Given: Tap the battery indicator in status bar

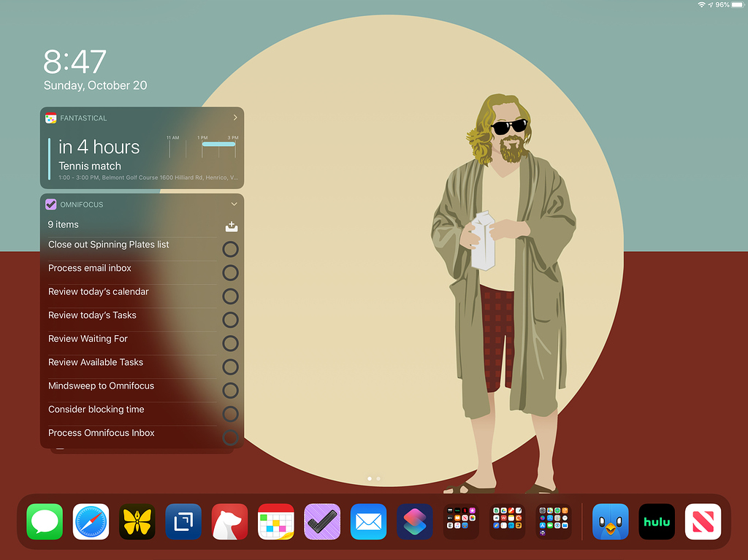Looking at the screenshot, I should [x=738, y=5].
